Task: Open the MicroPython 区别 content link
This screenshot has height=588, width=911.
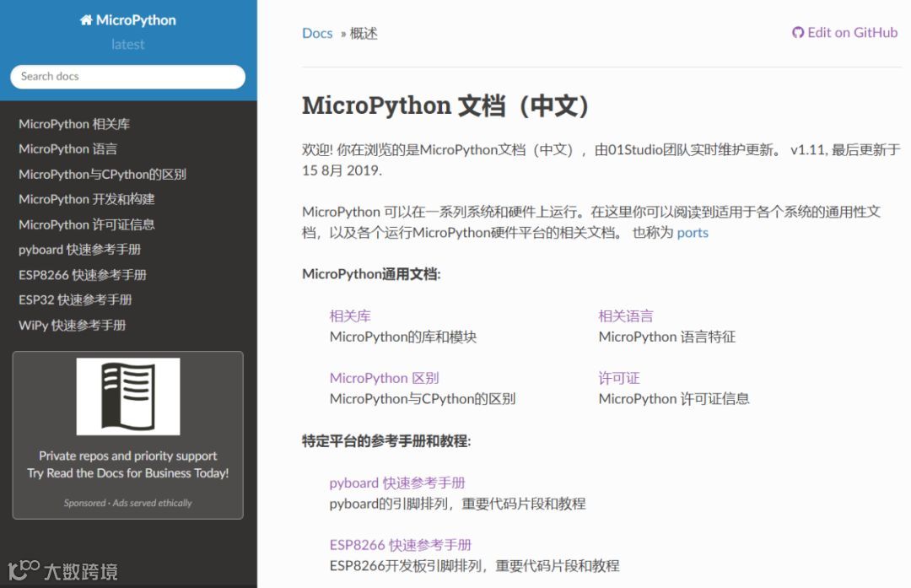Action: 384,378
